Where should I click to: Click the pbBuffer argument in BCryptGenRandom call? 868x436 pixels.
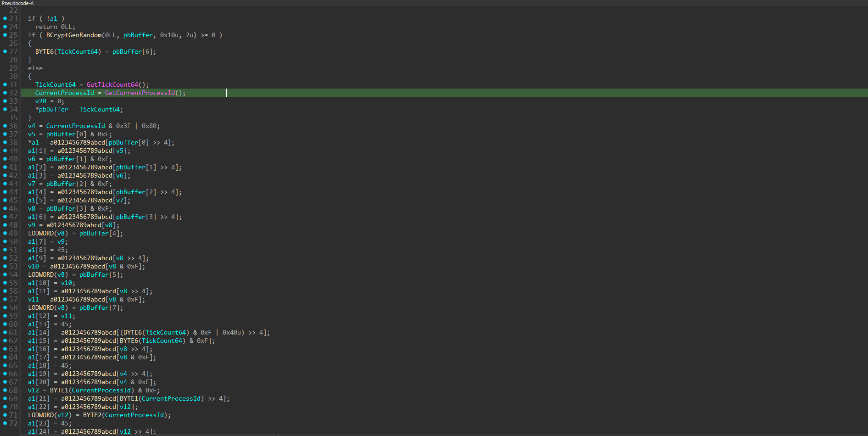pyautogui.click(x=138, y=35)
